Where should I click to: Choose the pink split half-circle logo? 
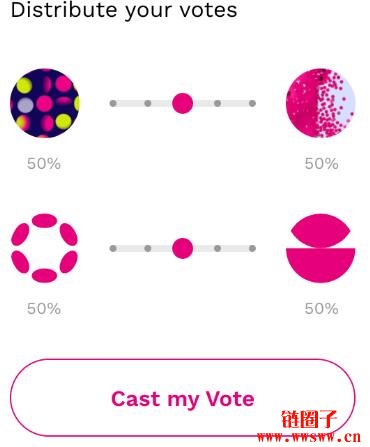pyautogui.click(x=321, y=248)
